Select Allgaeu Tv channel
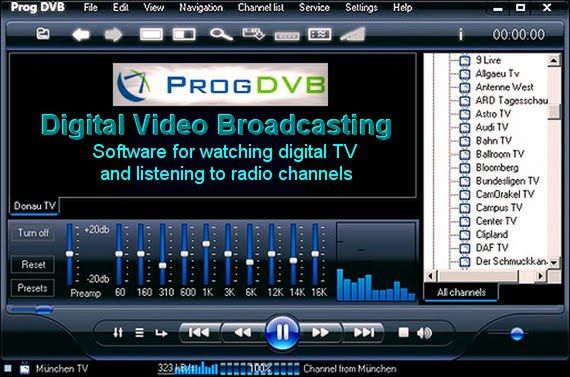The width and height of the screenshot is (570, 377). [x=497, y=73]
